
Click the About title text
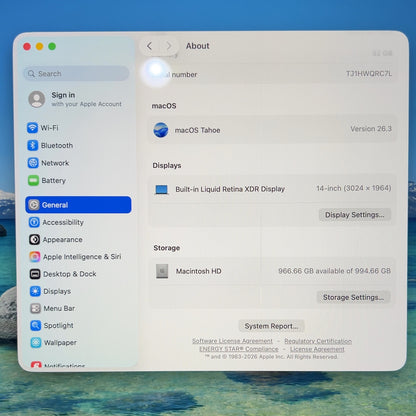click(x=198, y=46)
